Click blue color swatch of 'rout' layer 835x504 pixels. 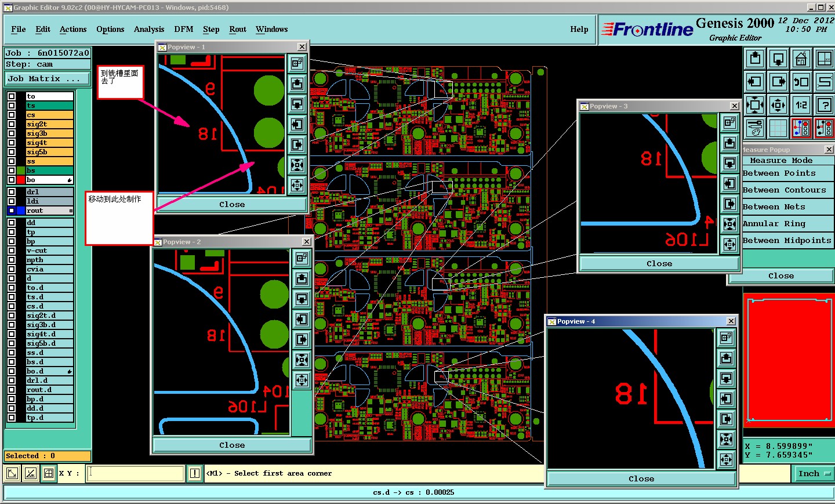pos(21,211)
